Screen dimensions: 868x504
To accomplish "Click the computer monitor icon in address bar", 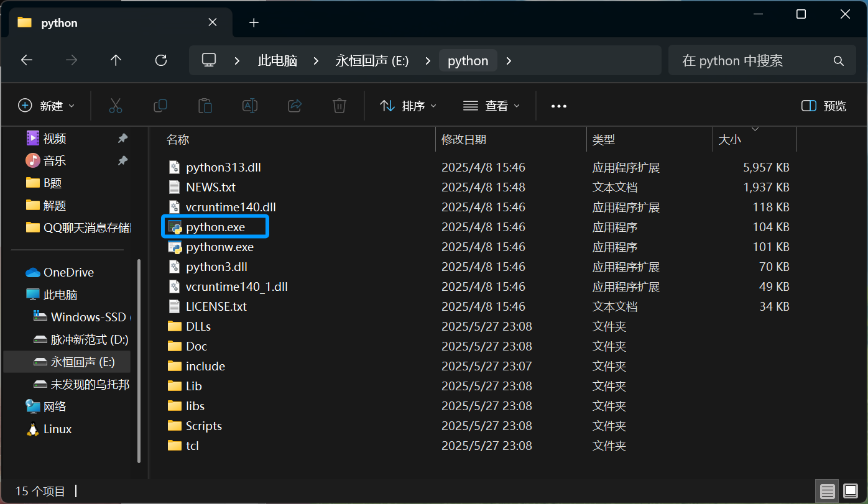I will (x=209, y=60).
